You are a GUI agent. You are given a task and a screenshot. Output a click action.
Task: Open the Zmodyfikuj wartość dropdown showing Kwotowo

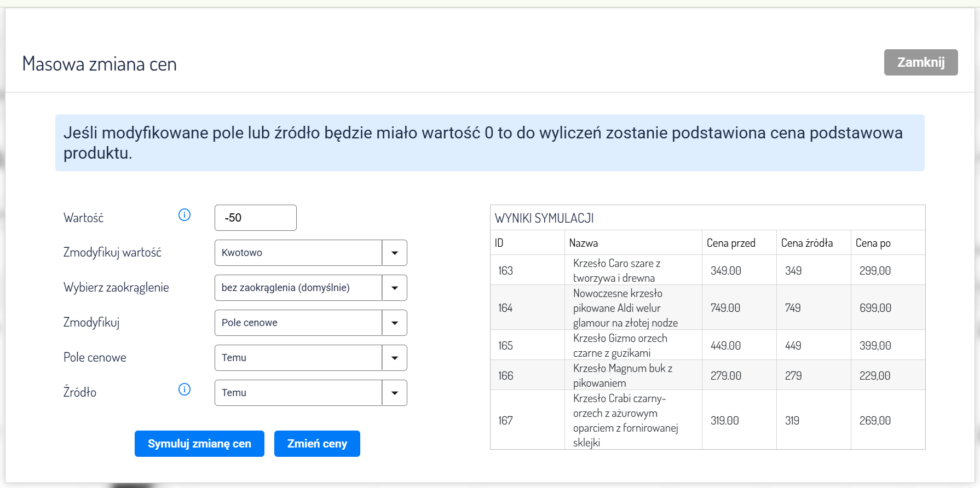pyautogui.click(x=310, y=253)
